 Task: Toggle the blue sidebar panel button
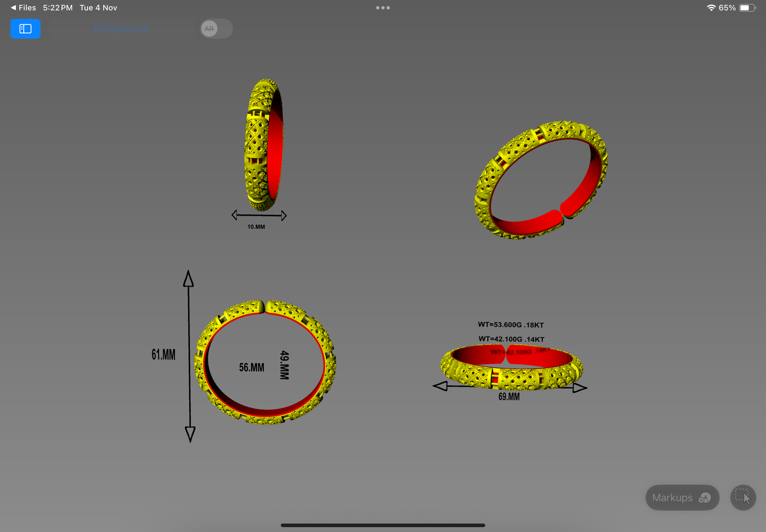[x=25, y=29]
